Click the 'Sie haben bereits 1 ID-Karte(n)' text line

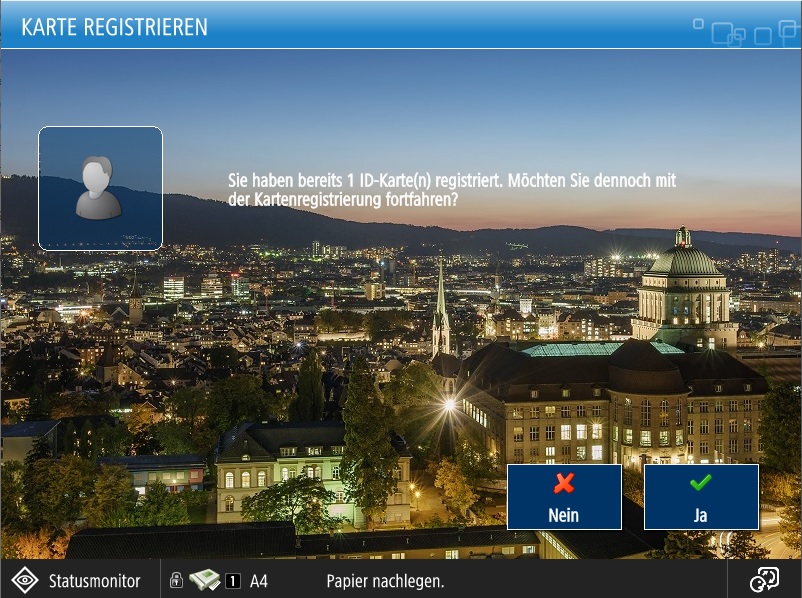(x=452, y=182)
